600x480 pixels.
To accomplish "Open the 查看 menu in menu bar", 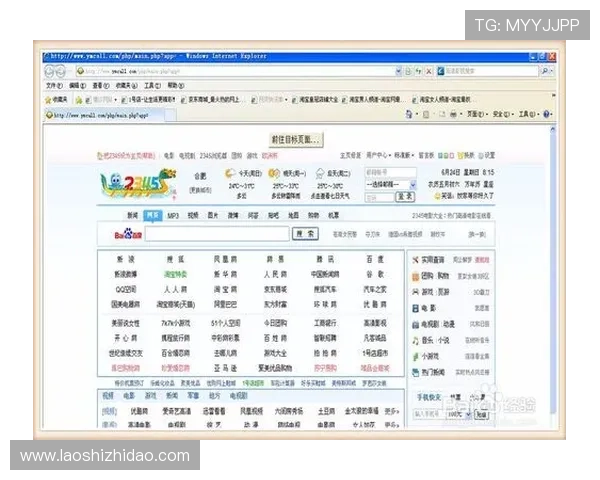I will click(99, 86).
